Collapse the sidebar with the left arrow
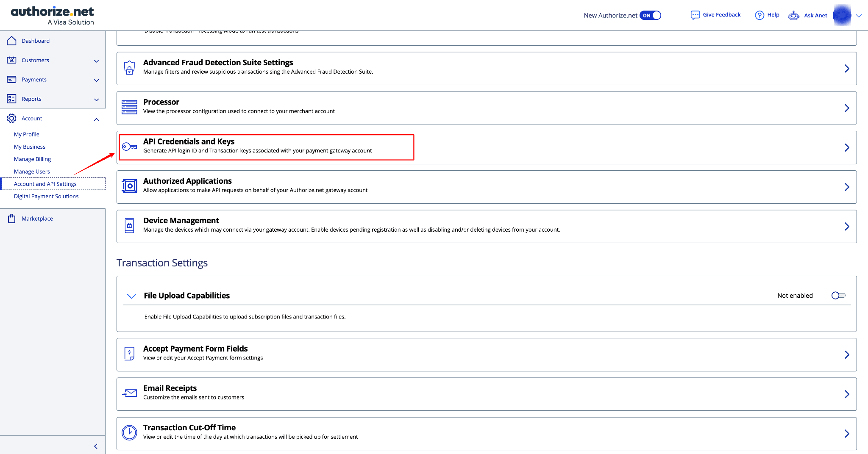Viewport: 868px width, 454px height. pos(96,446)
